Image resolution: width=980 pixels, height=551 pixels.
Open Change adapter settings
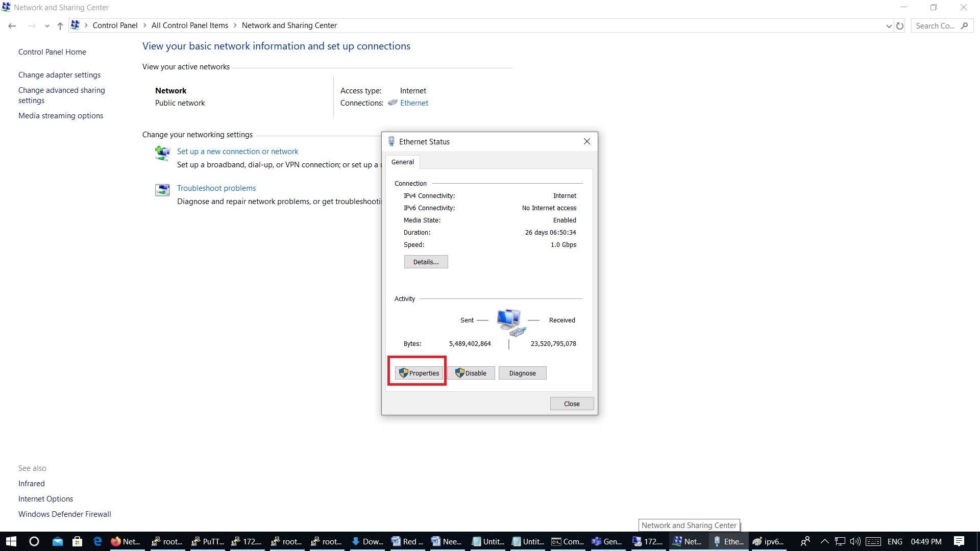59,75
